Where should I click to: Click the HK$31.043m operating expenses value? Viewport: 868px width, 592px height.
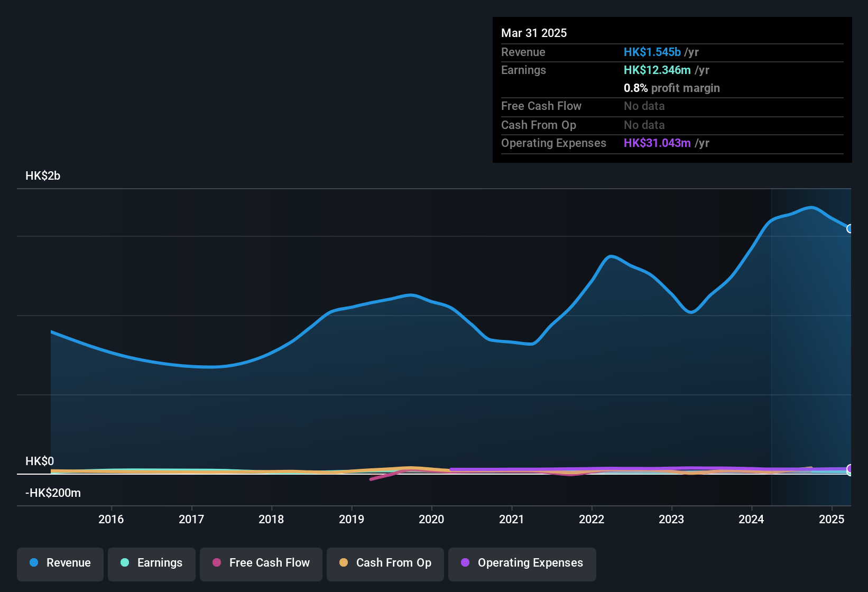[x=657, y=143]
